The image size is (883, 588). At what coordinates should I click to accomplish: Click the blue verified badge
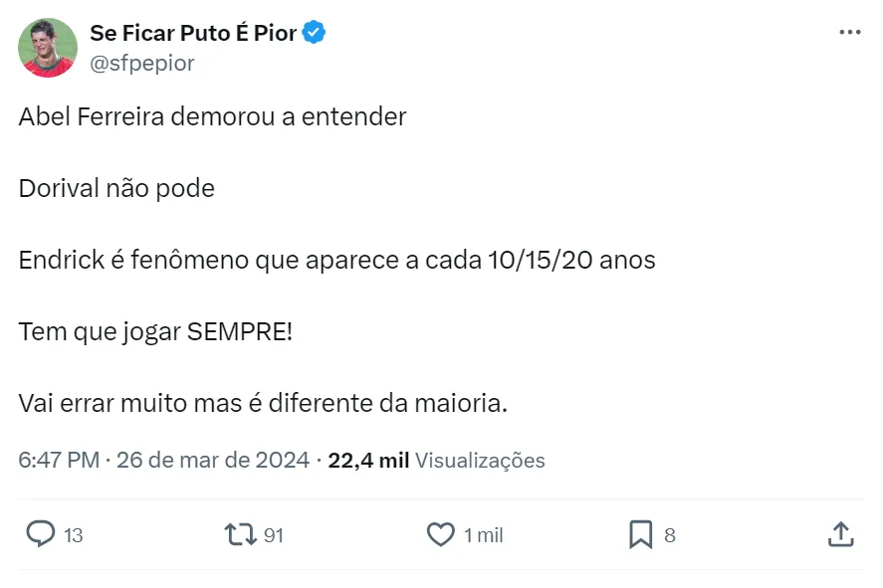(314, 33)
